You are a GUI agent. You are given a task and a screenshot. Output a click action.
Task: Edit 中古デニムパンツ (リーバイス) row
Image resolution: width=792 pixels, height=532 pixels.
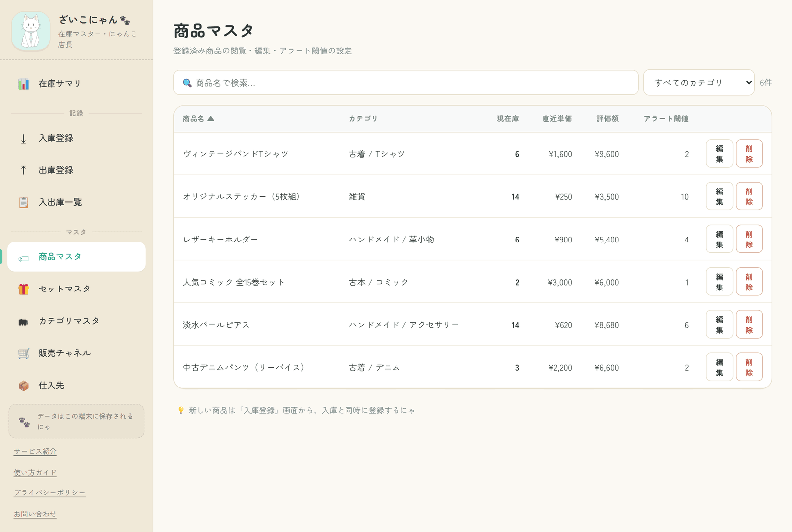(x=719, y=367)
